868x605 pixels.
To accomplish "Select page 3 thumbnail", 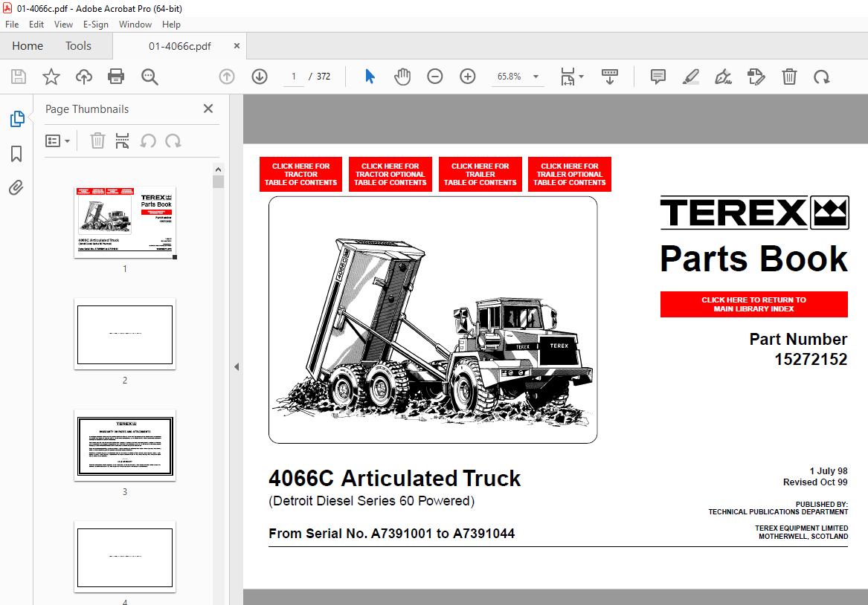I will click(x=125, y=446).
